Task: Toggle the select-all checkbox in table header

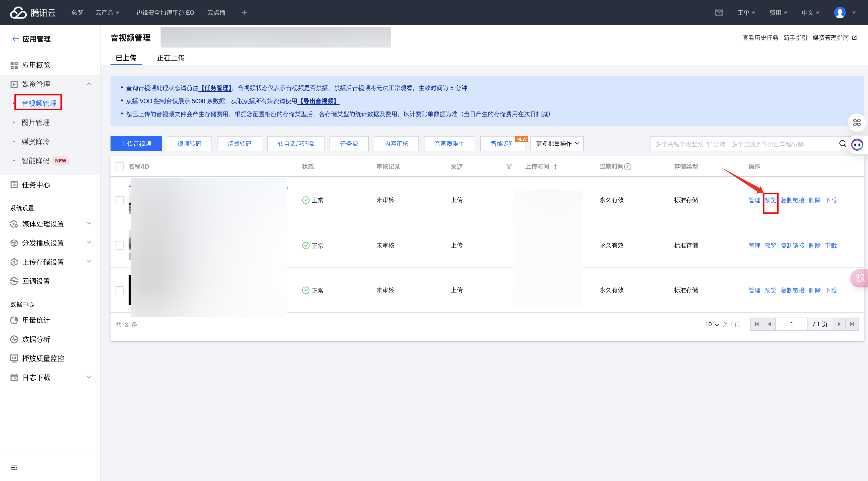Action: [x=120, y=166]
